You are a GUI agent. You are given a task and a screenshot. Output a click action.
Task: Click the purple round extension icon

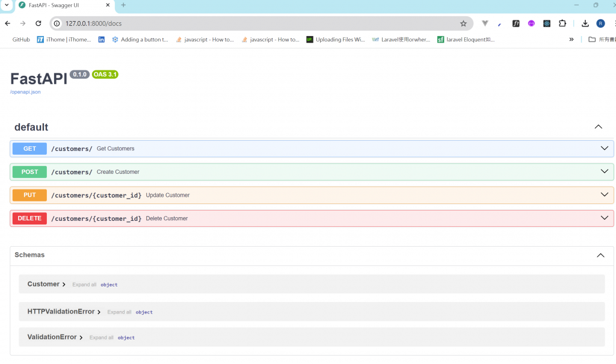tap(531, 23)
